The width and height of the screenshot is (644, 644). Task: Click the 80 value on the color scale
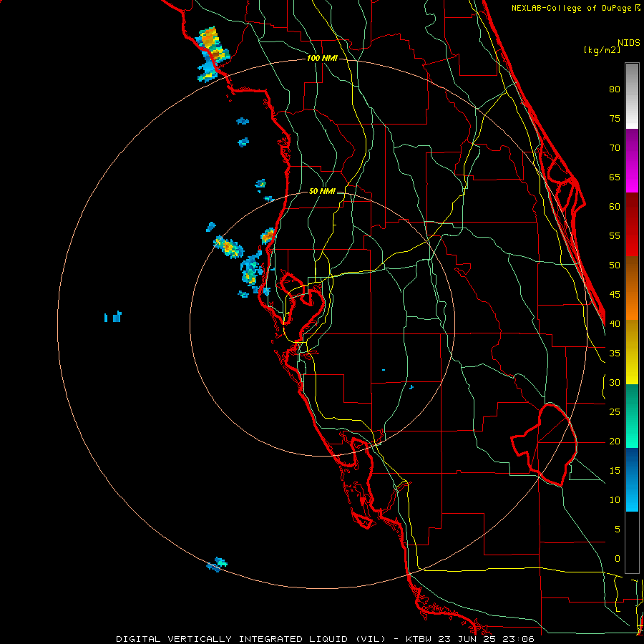(615, 89)
